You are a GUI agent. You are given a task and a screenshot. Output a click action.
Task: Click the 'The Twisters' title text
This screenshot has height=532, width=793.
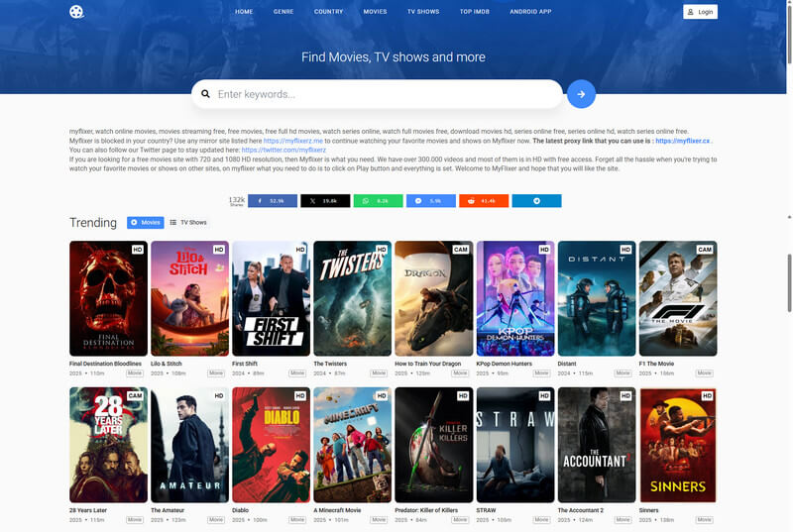(x=330, y=364)
